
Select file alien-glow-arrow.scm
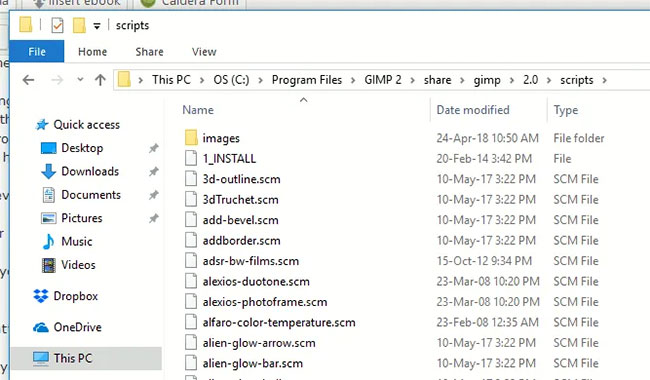(259, 343)
